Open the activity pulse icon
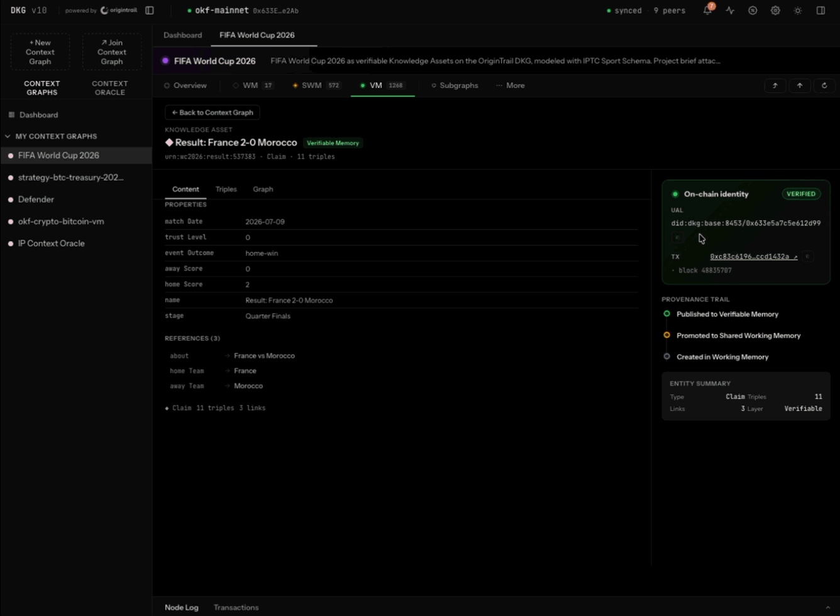 [x=730, y=11]
